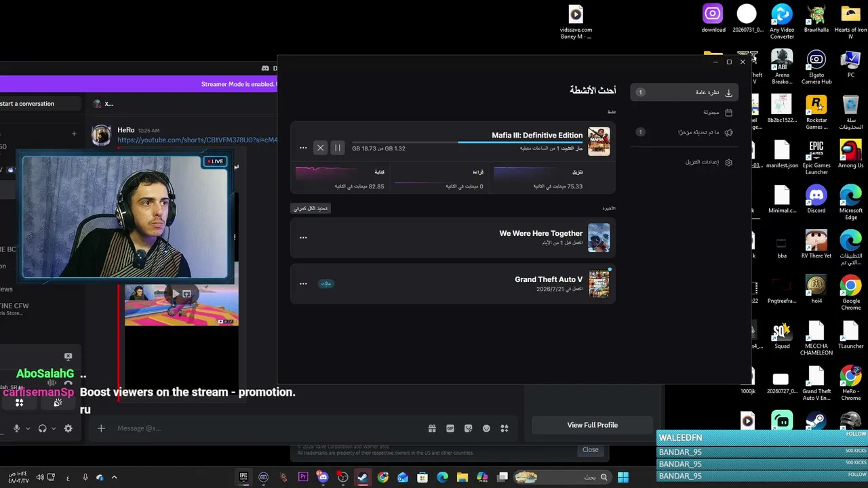Open the Discord attachment plus button
This screenshot has width=868, height=488.
click(101, 428)
